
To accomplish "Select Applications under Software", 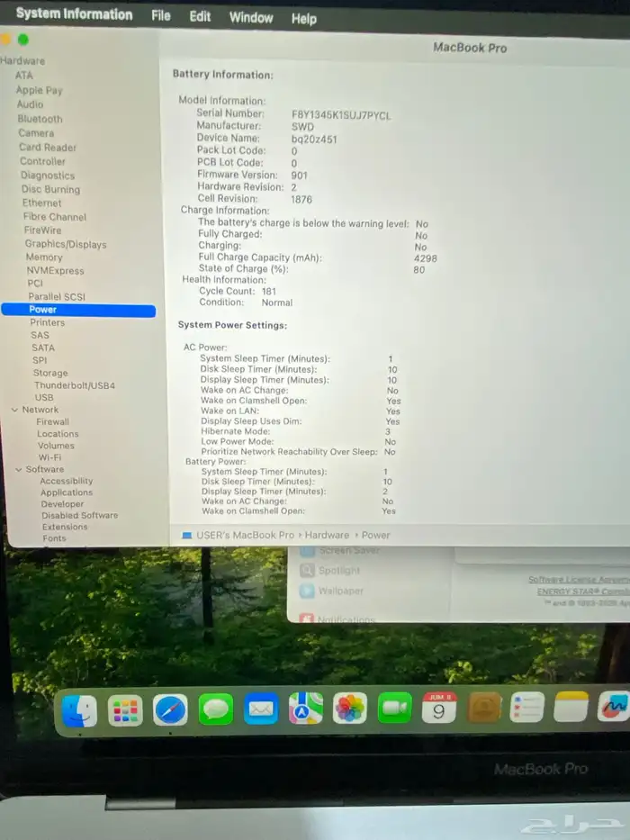I will tap(67, 492).
